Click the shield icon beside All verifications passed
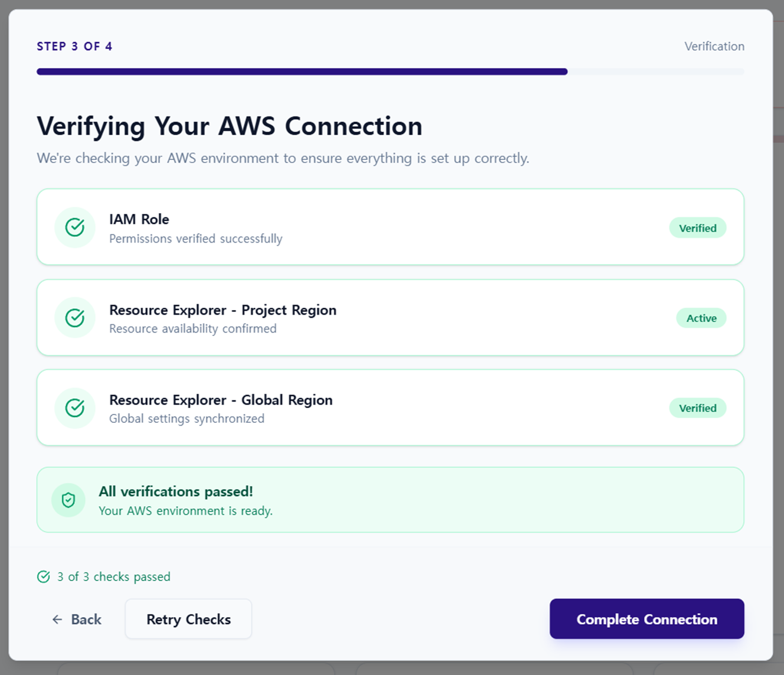The width and height of the screenshot is (784, 675). 68,500
